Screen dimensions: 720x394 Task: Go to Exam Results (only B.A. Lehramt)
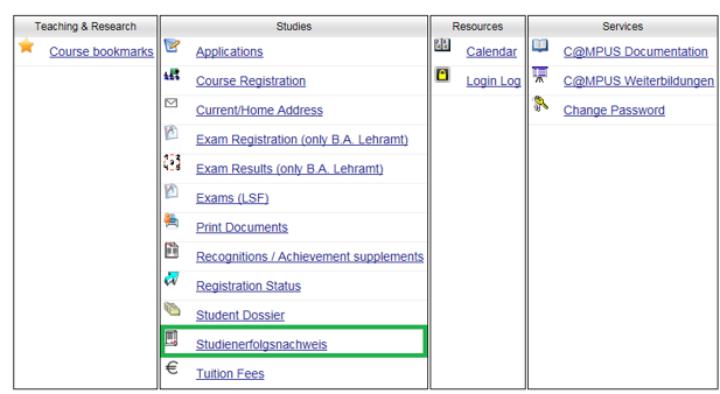click(x=289, y=169)
